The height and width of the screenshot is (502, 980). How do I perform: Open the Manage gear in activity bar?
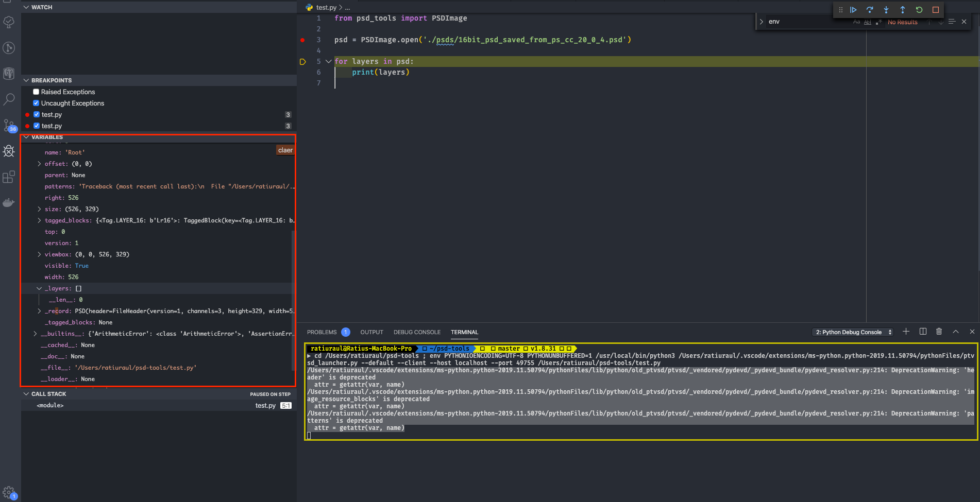(9, 492)
